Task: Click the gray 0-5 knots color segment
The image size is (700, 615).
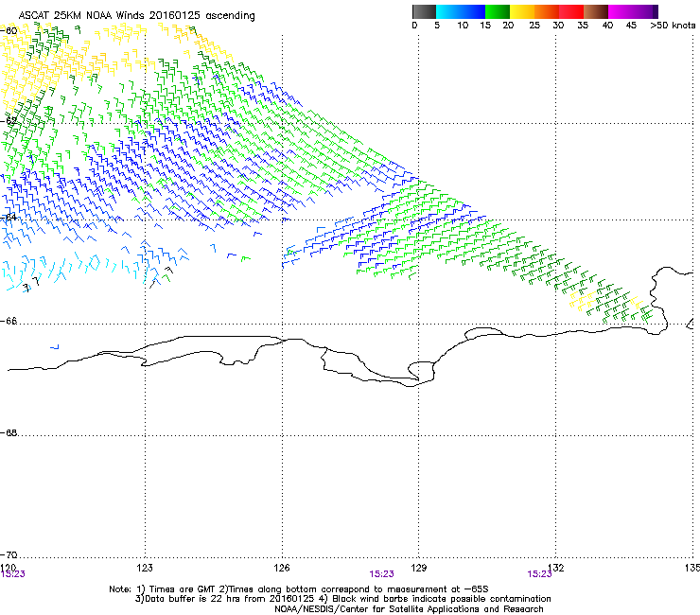Action: pos(424,11)
